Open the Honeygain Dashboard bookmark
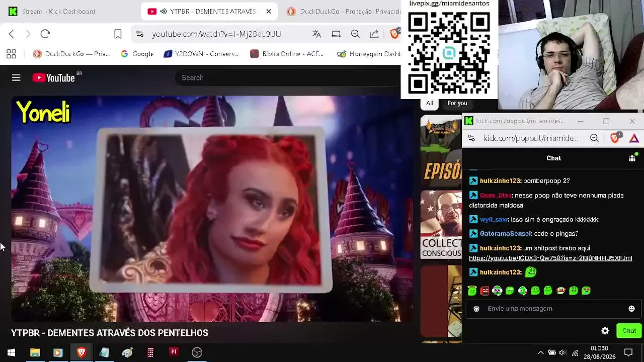644x362 pixels. (369, 54)
